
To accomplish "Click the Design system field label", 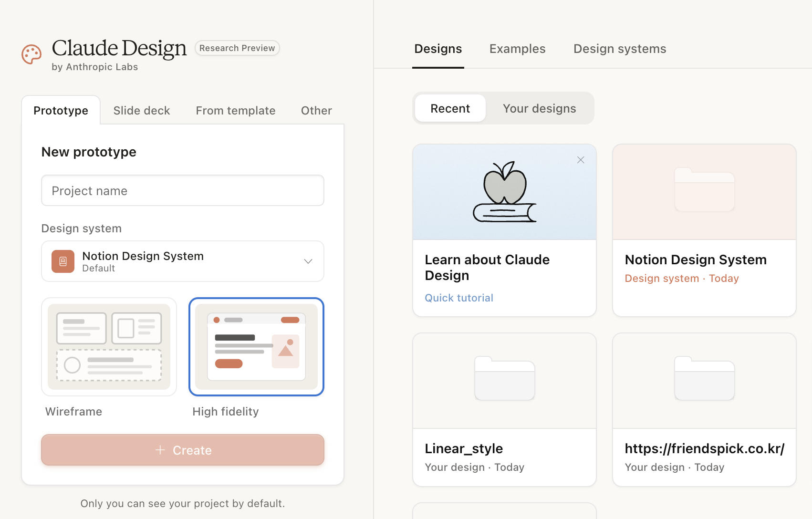I will point(82,228).
